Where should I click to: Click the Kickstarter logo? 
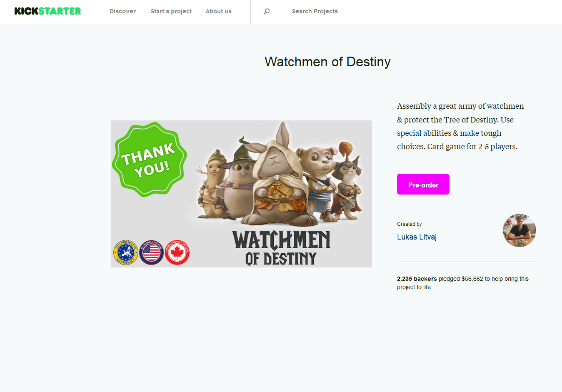47,11
